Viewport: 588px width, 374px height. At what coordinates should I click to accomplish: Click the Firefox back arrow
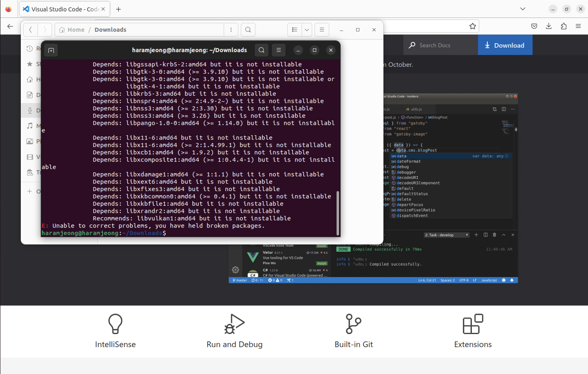pos(10,26)
